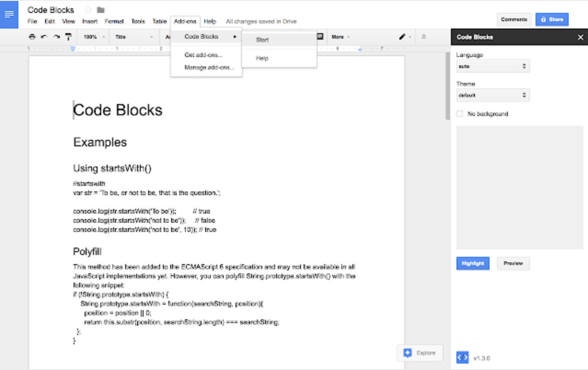Open the File menu
Image resolution: width=588 pixels, height=370 pixels.
(x=32, y=21)
